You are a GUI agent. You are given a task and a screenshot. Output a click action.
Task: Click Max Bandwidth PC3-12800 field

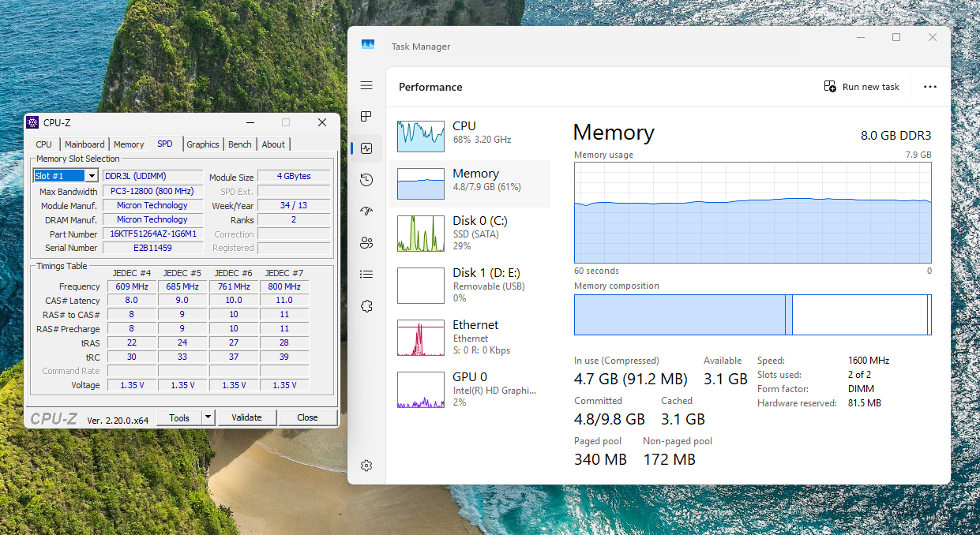[154, 191]
